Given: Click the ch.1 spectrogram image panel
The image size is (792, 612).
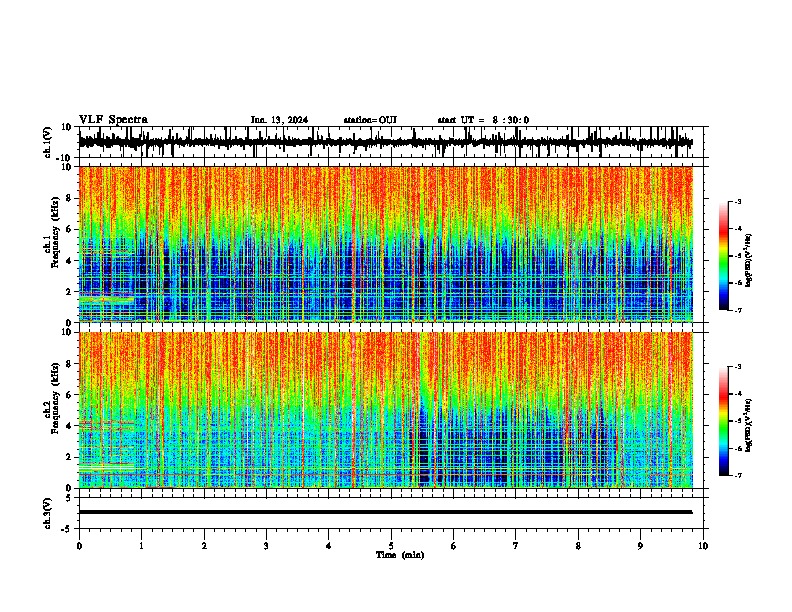Looking at the screenshot, I should 386,244.
